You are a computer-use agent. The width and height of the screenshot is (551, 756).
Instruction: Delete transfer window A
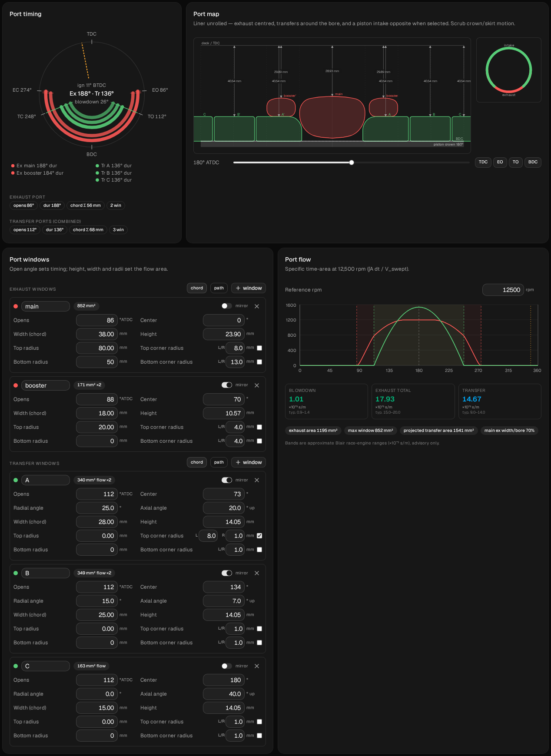(x=257, y=480)
